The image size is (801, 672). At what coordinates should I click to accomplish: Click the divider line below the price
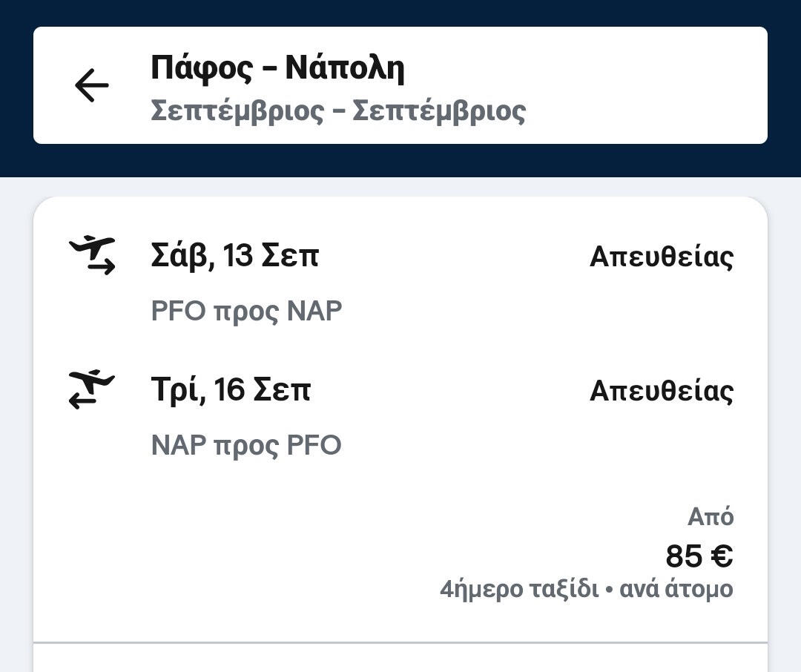click(x=400, y=642)
